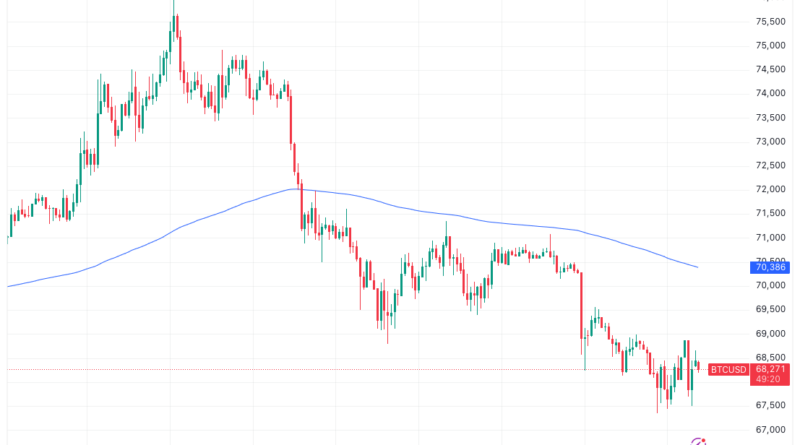Click the 69,000 price axis label
This screenshot has width=800, height=445.
click(768, 333)
